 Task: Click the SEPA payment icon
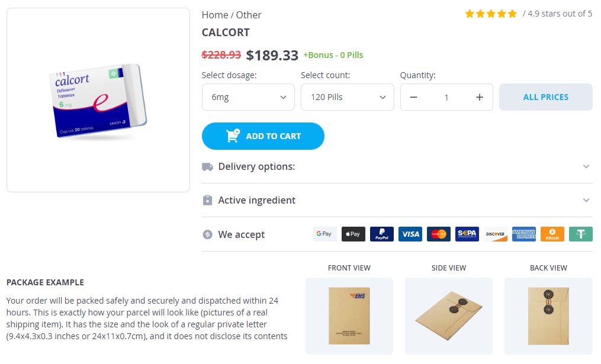467,234
